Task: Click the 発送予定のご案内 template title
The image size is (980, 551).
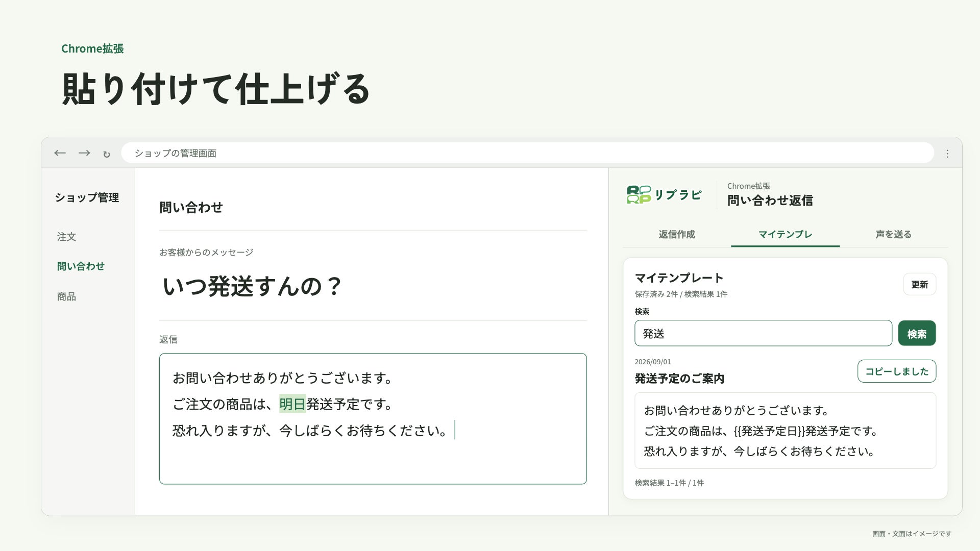Action: point(679,379)
